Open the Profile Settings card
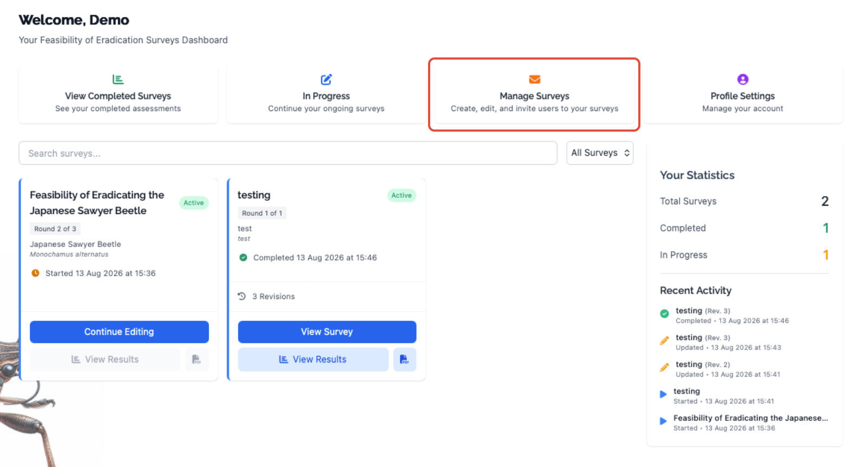This screenshot has width=868, height=467. (742, 94)
